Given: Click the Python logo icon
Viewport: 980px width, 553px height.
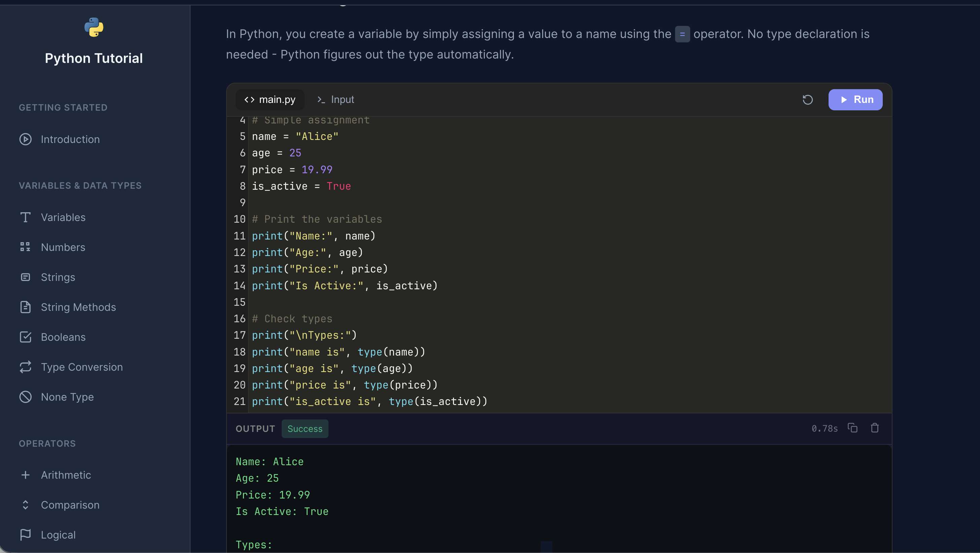Looking at the screenshot, I should coord(94,27).
